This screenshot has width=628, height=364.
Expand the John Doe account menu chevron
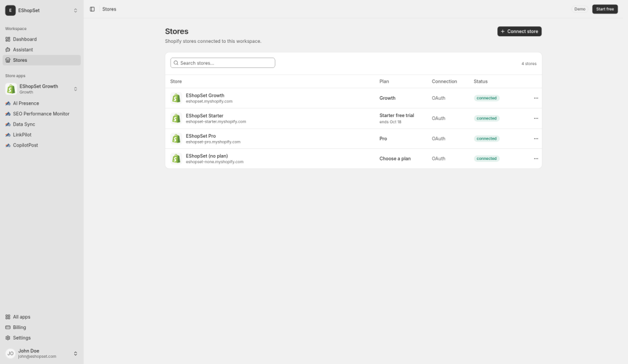(75, 353)
